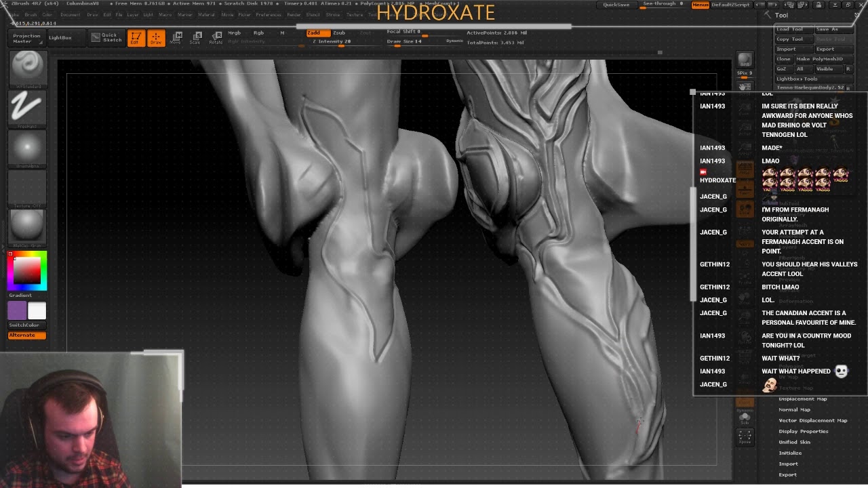Click the Tool palette dock-circle icon

(x=858, y=15)
